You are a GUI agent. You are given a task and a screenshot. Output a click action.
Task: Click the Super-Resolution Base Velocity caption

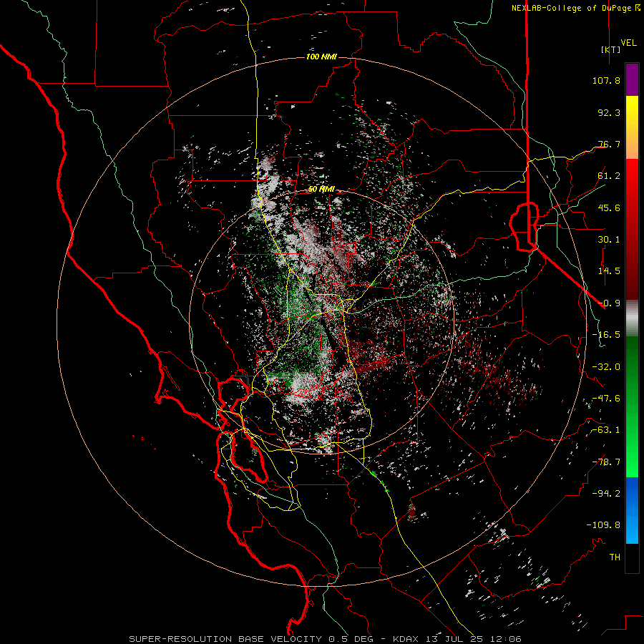pyautogui.click(x=326, y=639)
